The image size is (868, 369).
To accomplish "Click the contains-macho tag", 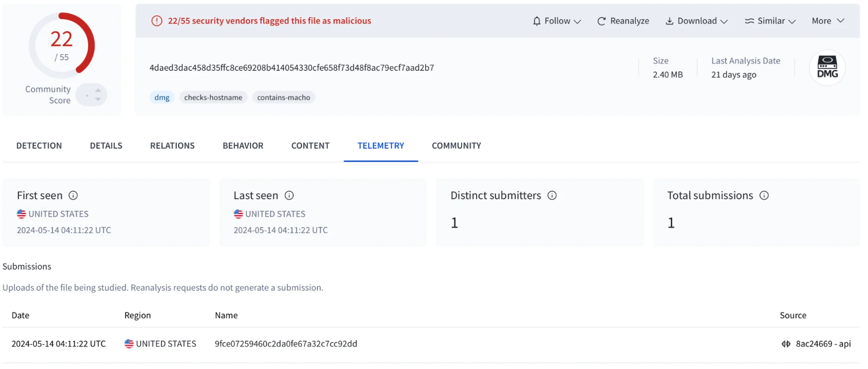I will (x=284, y=97).
